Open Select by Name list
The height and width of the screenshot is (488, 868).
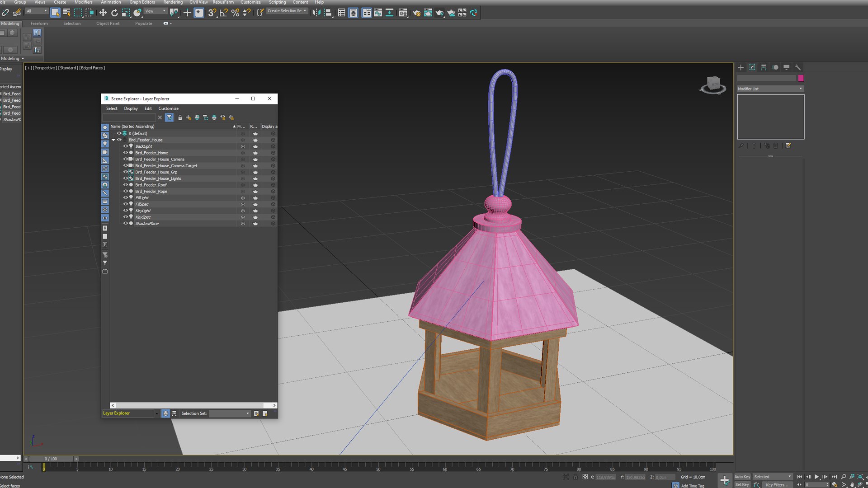click(x=66, y=13)
